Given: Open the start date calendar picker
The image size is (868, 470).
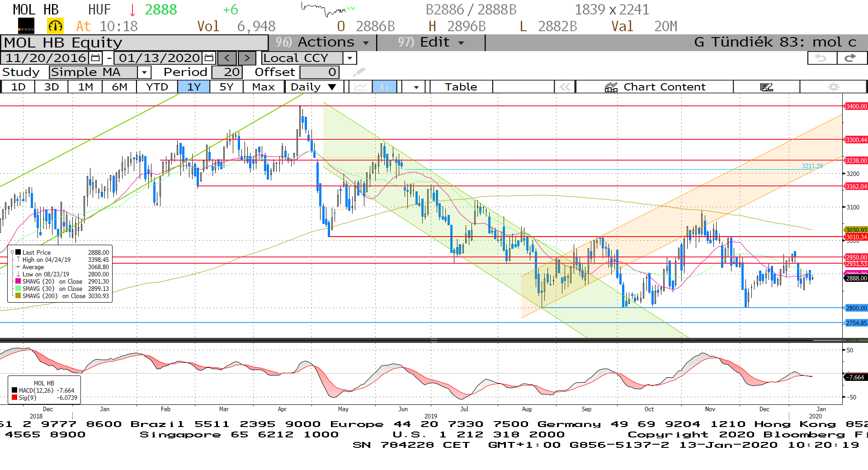Looking at the screenshot, I should (x=95, y=58).
